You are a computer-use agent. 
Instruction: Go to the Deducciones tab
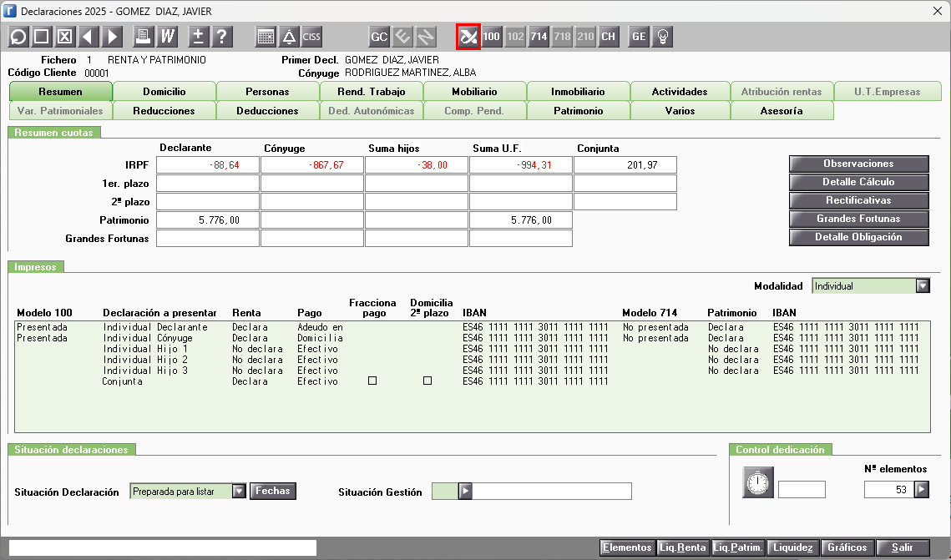[267, 111]
